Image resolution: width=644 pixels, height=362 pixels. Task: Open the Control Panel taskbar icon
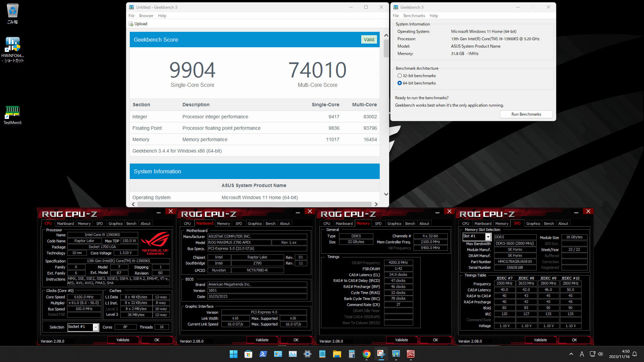(x=278, y=354)
